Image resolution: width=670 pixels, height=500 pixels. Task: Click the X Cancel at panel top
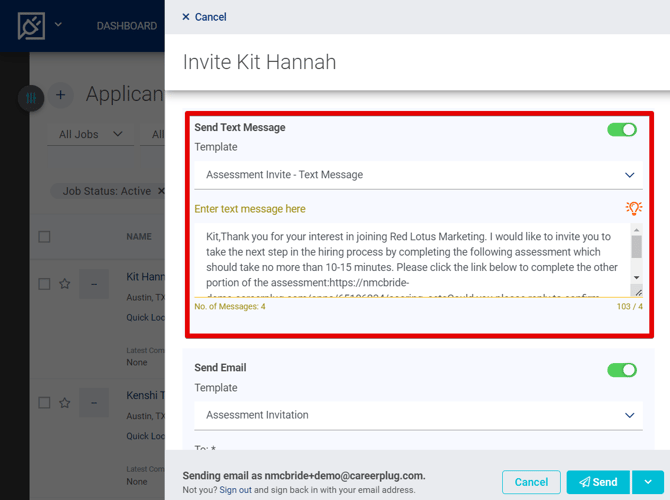point(204,17)
